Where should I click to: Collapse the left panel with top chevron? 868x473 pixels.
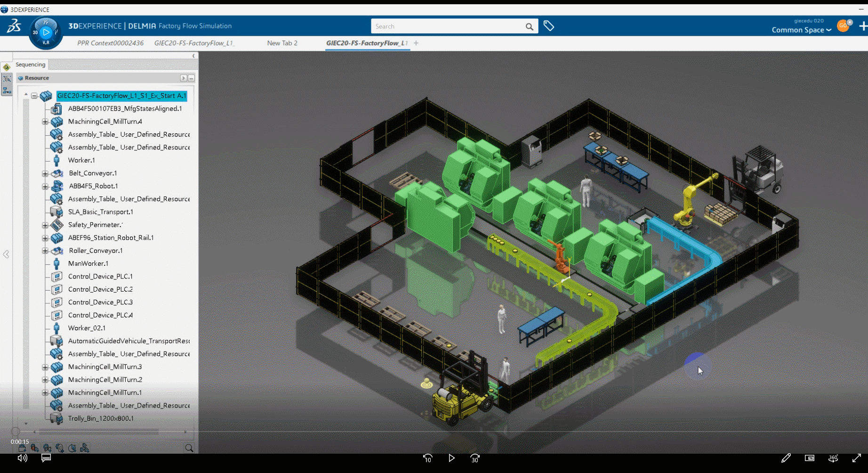point(193,56)
